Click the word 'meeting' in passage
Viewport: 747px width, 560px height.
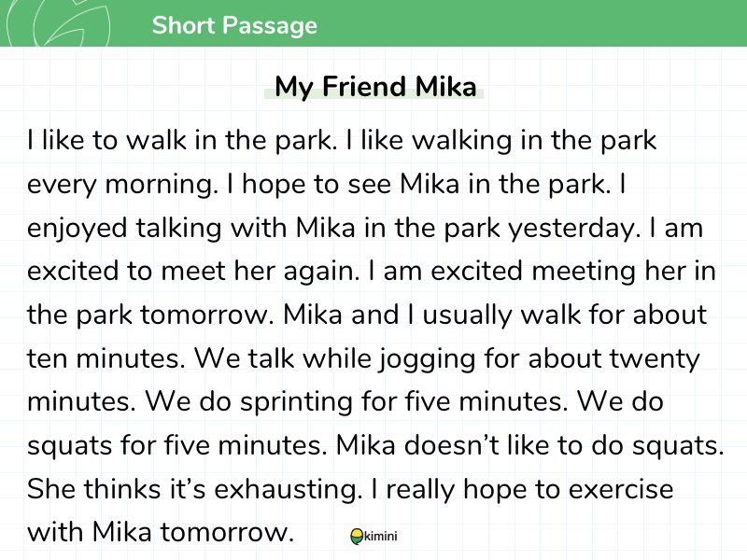(x=584, y=272)
